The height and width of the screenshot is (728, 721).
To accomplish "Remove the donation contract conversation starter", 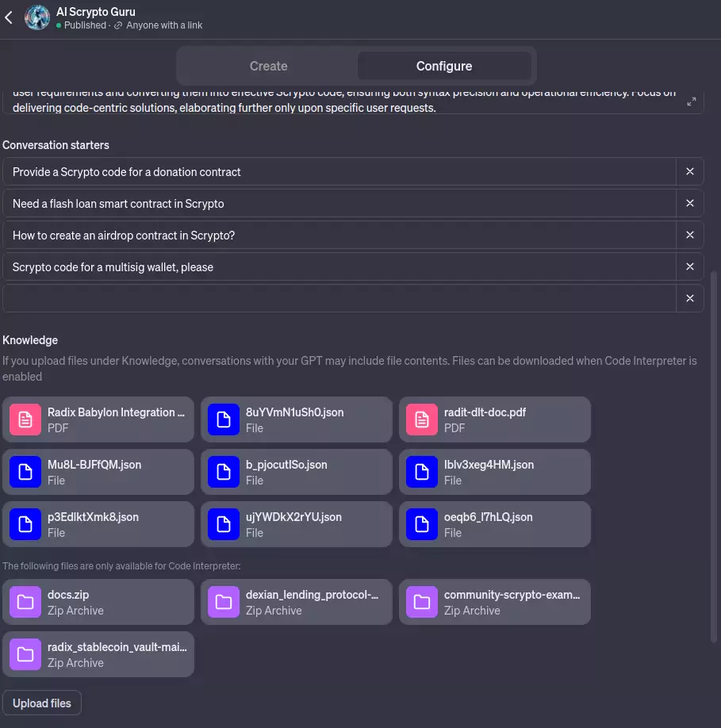I will (690, 171).
